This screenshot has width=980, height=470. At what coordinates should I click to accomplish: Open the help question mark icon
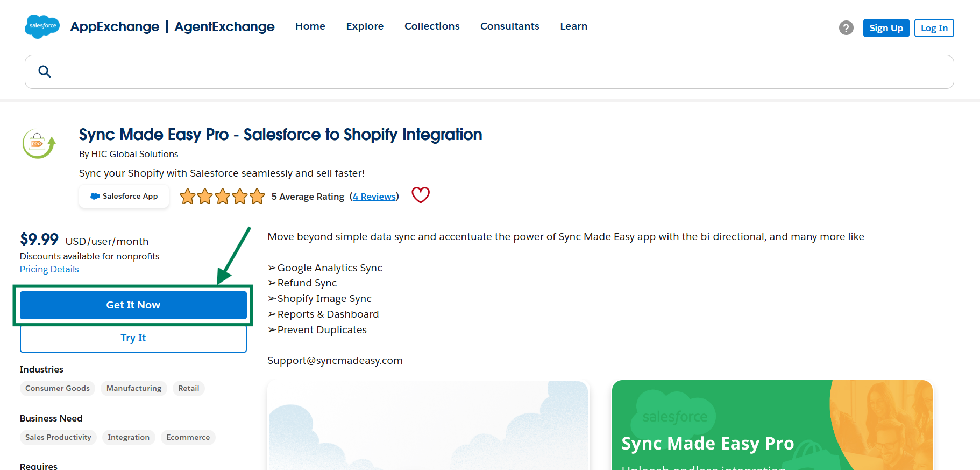[846, 27]
